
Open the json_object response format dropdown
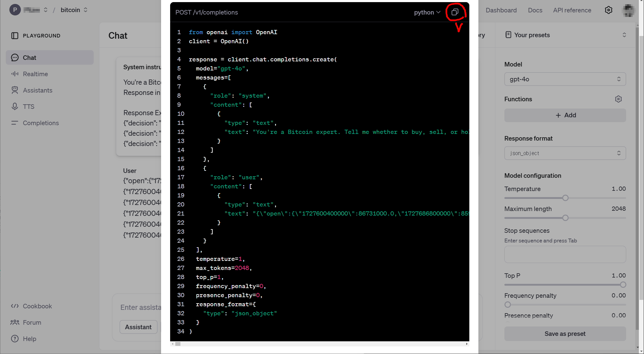tap(565, 153)
